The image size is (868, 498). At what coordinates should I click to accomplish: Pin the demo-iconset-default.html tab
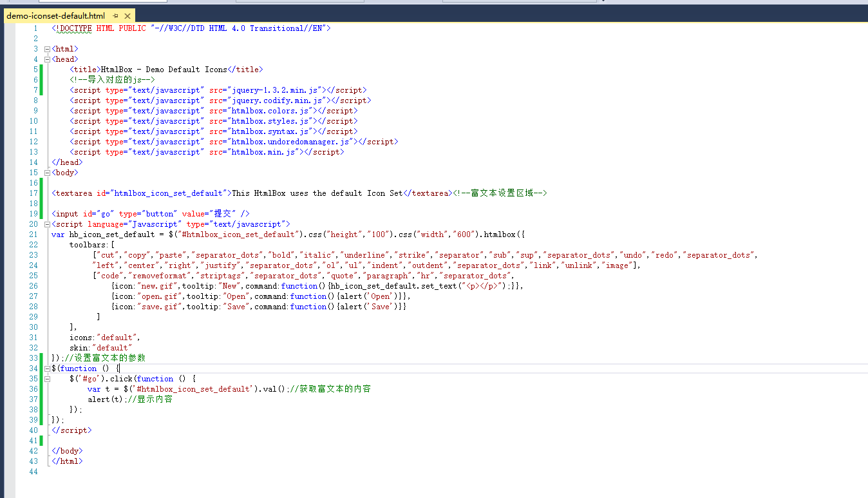pos(116,15)
